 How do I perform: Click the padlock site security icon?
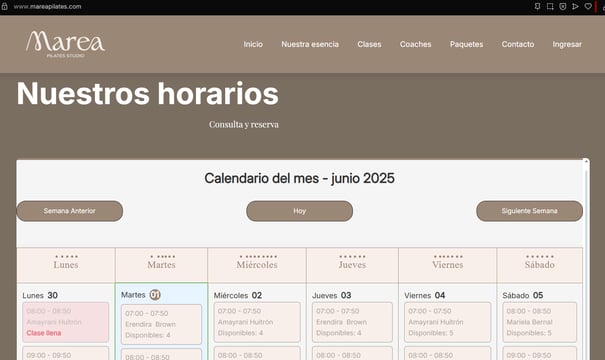coord(4,7)
